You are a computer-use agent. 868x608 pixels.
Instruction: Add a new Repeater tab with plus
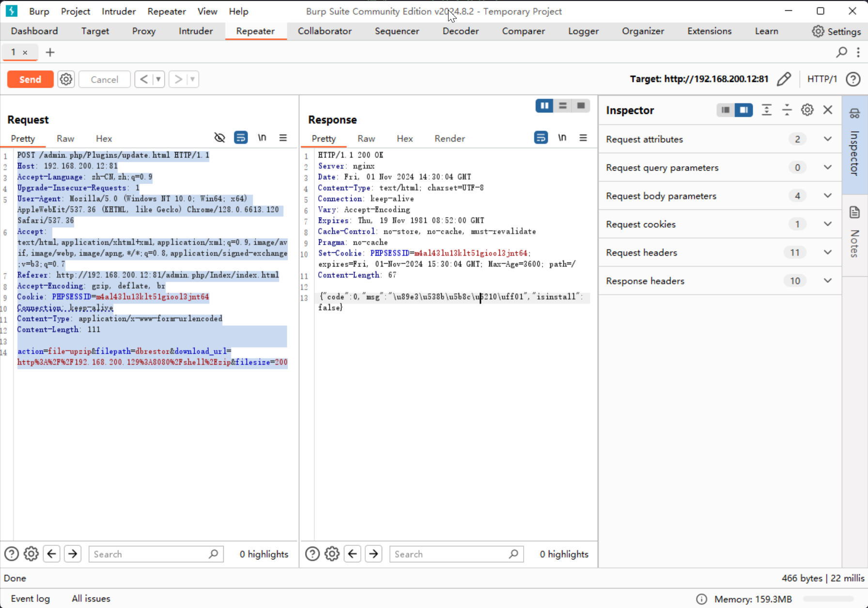click(x=50, y=52)
